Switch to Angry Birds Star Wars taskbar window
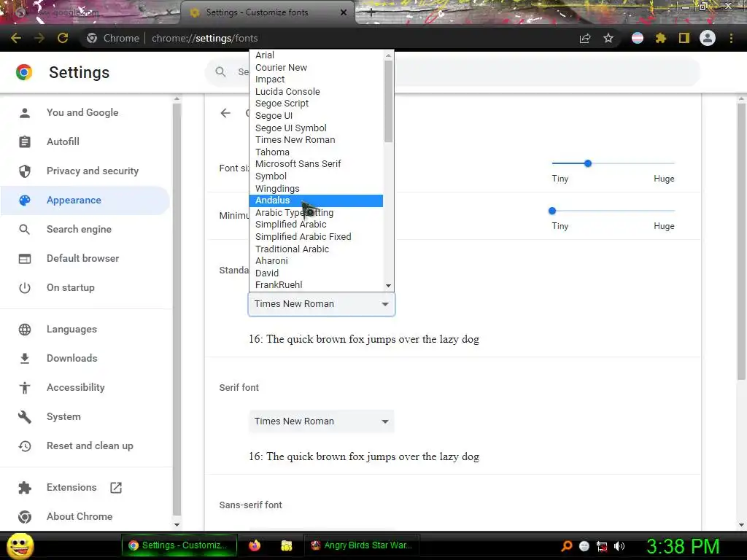The width and height of the screenshot is (747, 560). pyautogui.click(x=361, y=545)
